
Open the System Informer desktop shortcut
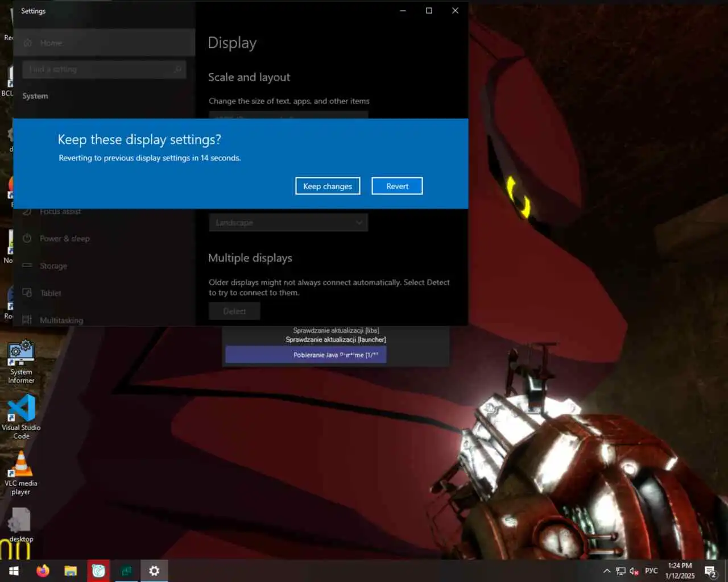point(21,363)
